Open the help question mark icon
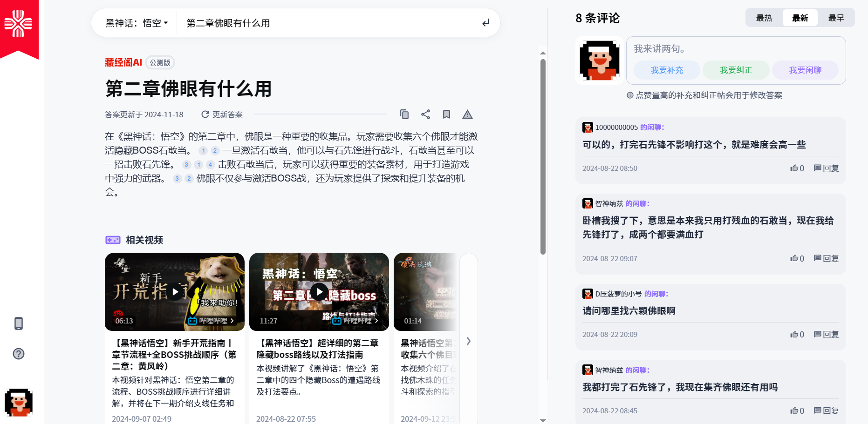868x424 pixels. pyautogui.click(x=19, y=354)
